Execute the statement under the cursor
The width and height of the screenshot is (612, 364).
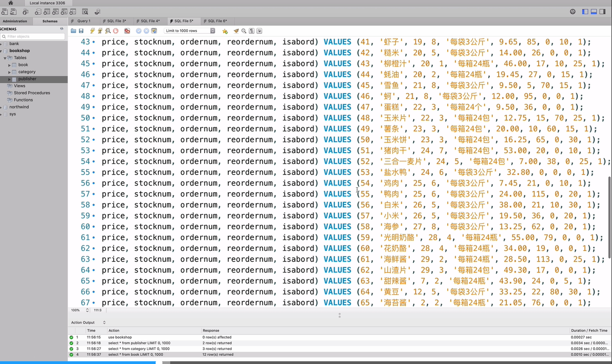pyautogui.click(x=100, y=31)
